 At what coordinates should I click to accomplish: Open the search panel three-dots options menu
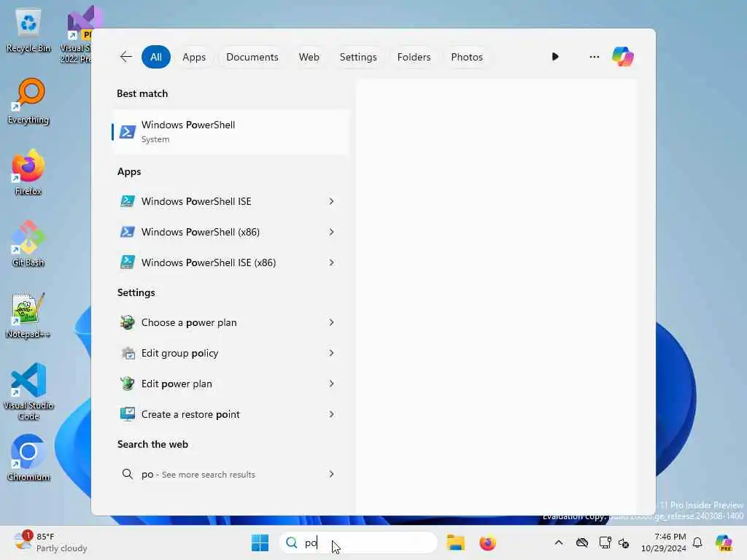tap(594, 57)
